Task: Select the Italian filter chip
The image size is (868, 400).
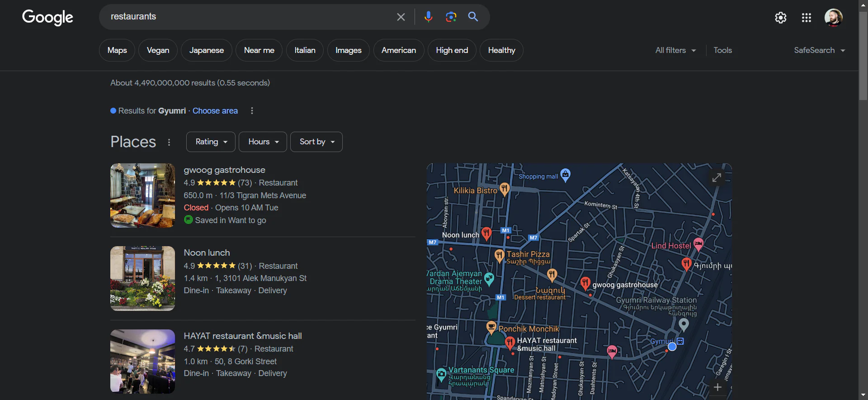Action: (x=305, y=50)
